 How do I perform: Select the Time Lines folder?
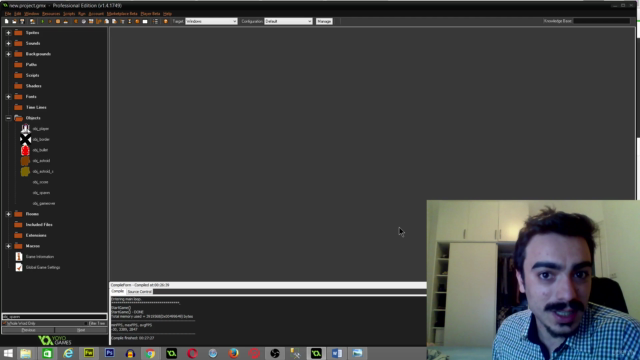click(36, 107)
